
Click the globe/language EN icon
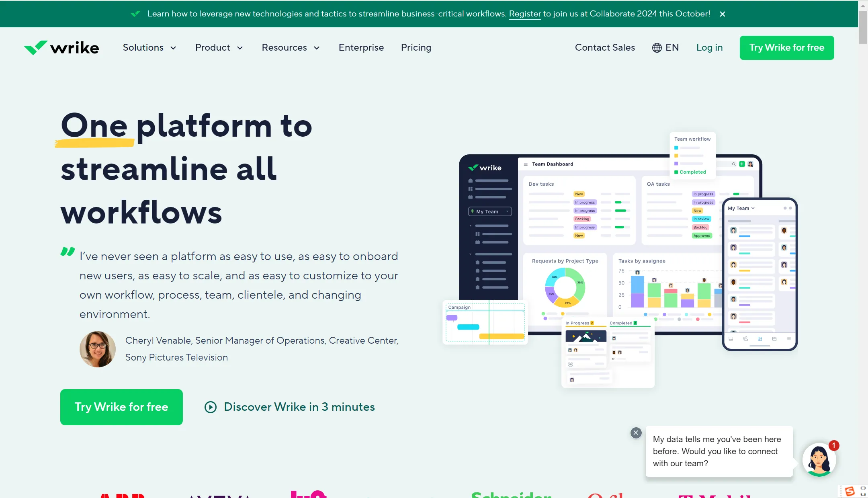(665, 47)
